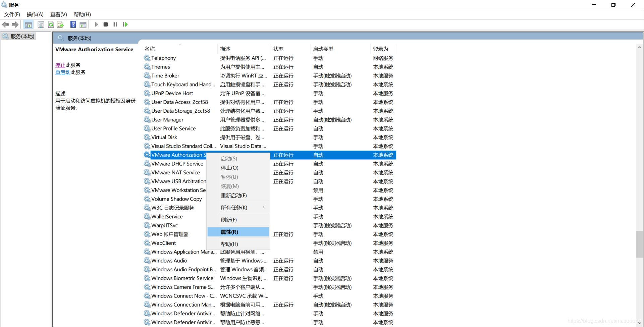Select Visual Studio Standard Coll... service

269,146
